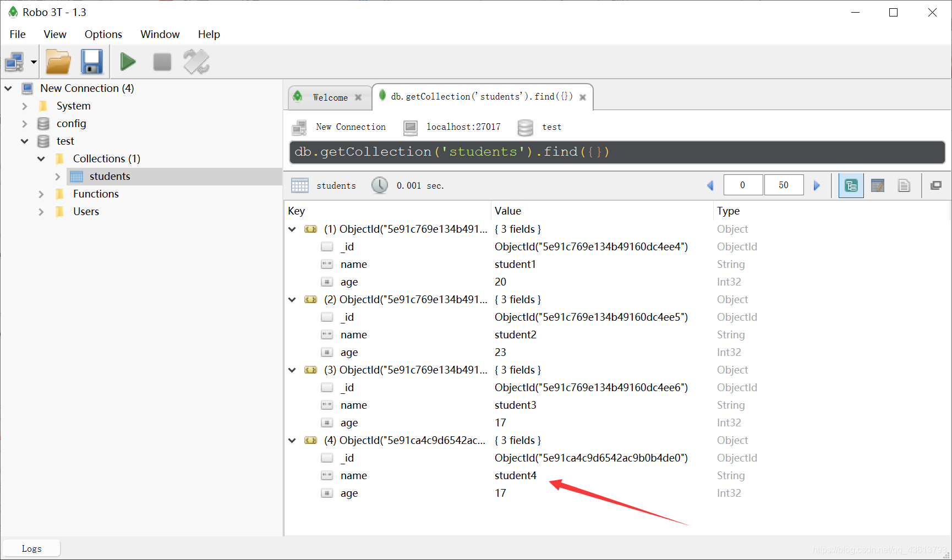Click the query editor with find command
952x560 pixels.
(617, 152)
